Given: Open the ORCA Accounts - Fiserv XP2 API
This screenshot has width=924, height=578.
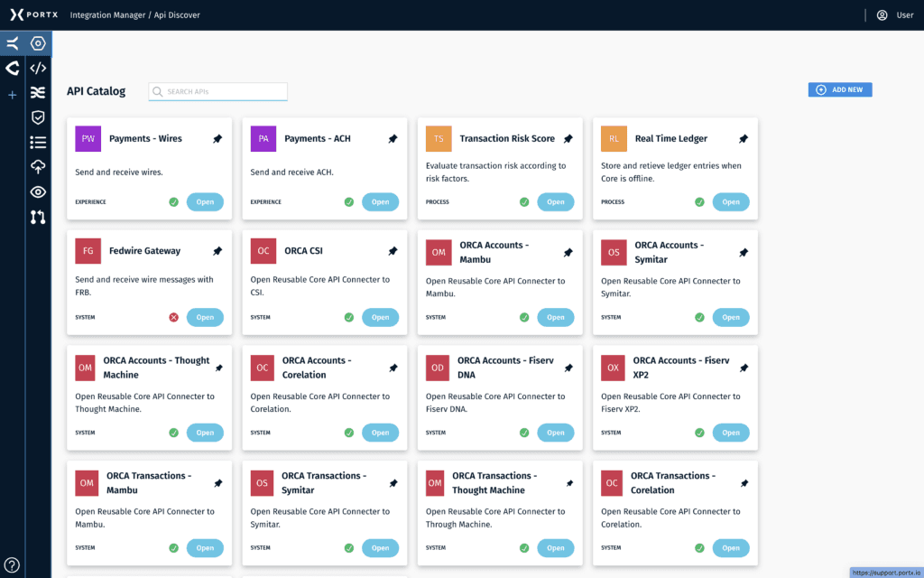Looking at the screenshot, I should coord(731,433).
